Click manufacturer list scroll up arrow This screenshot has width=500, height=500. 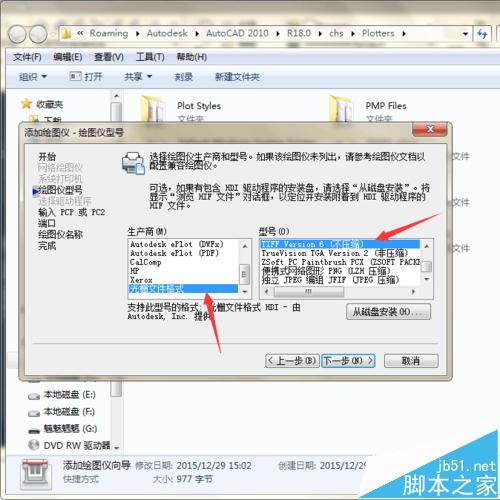tap(245, 246)
